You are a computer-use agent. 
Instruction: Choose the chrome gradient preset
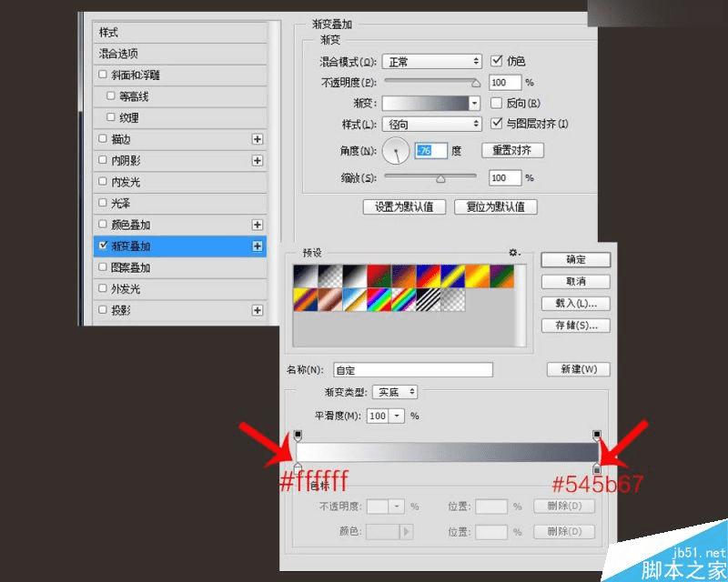(x=355, y=299)
